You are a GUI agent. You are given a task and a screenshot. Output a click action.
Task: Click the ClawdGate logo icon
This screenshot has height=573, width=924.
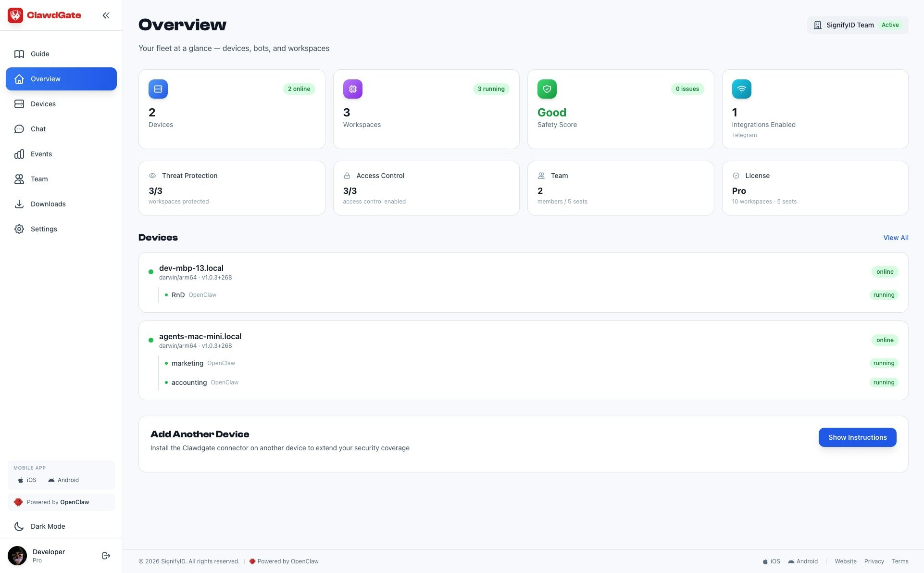(15, 15)
